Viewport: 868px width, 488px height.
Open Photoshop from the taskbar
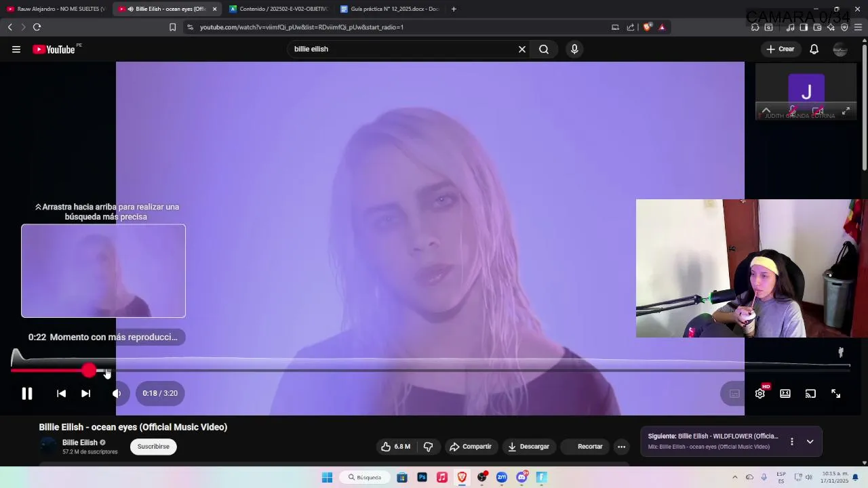pos(422,477)
